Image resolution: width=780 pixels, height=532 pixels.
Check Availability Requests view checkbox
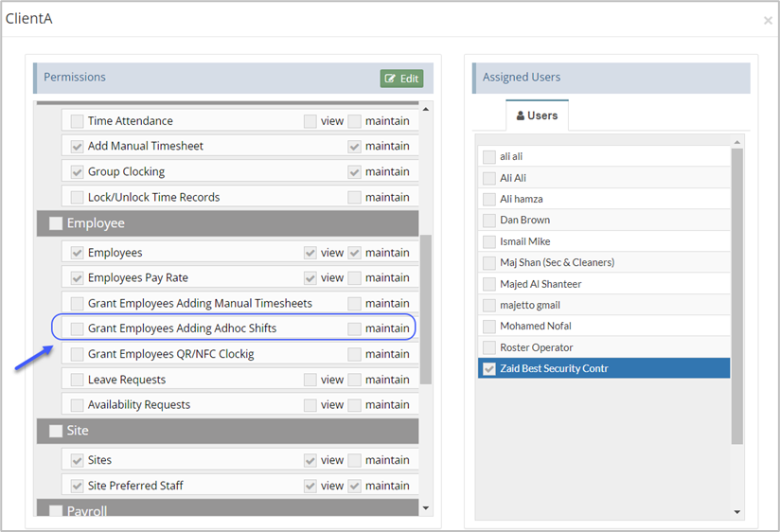[x=310, y=405]
